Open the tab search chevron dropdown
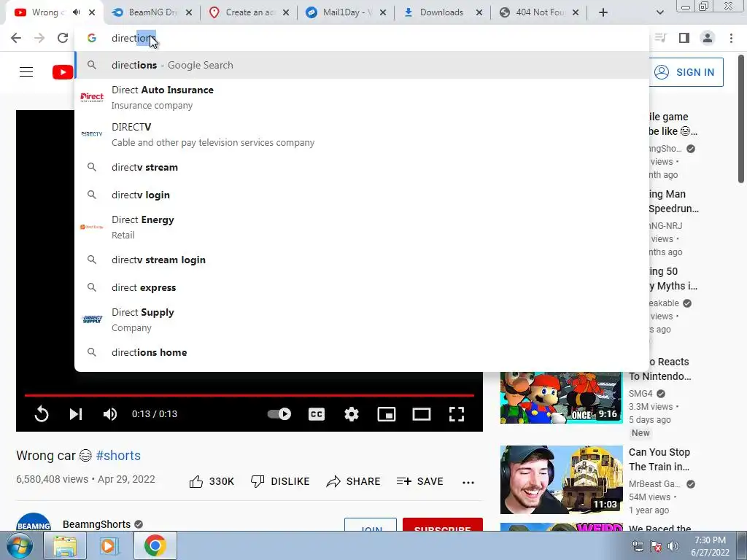The height and width of the screenshot is (560, 747). coord(659,12)
